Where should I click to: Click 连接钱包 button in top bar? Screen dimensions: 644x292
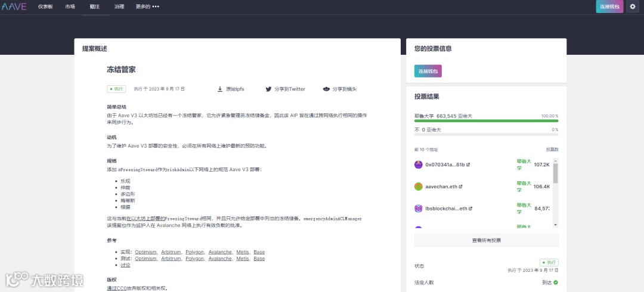tap(610, 7)
